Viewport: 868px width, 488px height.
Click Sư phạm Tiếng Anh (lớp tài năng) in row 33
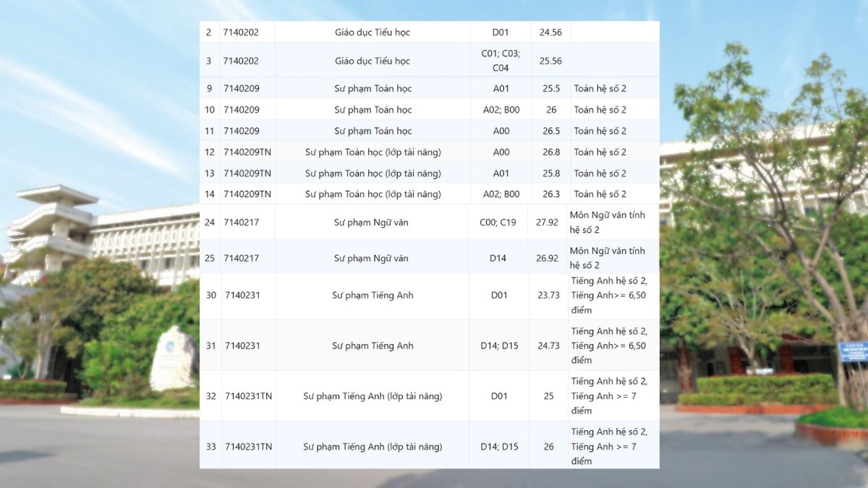(x=373, y=447)
